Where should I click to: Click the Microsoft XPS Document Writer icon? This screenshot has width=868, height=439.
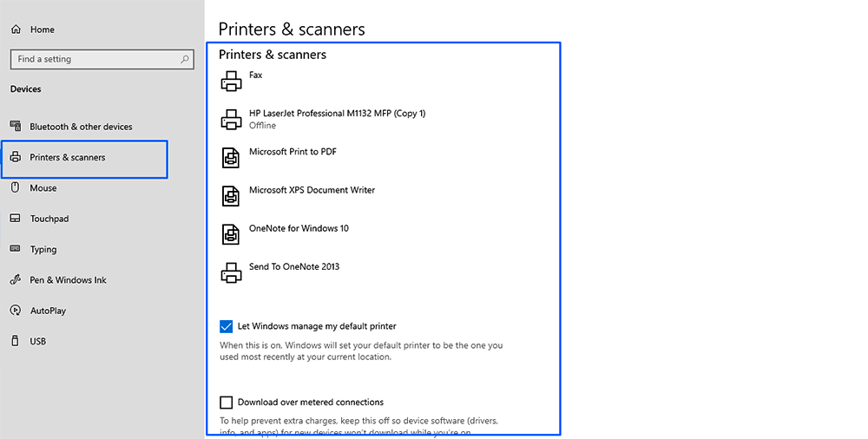[x=231, y=196]
